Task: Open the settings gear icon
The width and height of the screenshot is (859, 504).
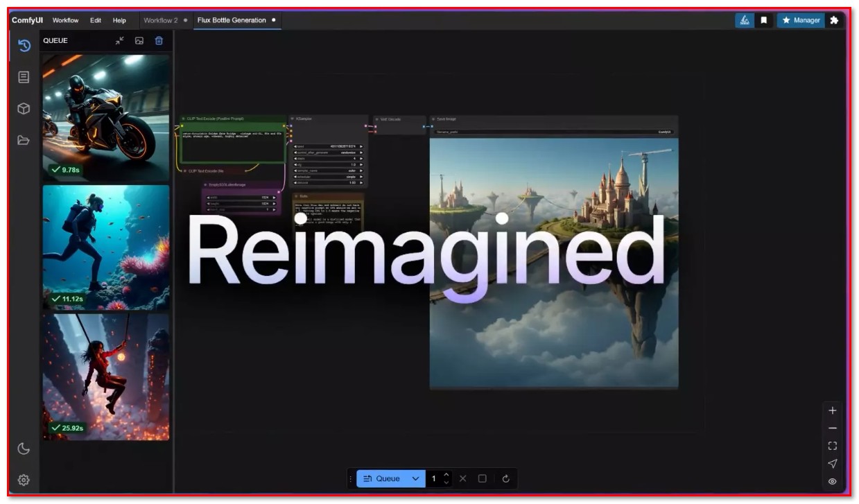Action: click(24, 480)
